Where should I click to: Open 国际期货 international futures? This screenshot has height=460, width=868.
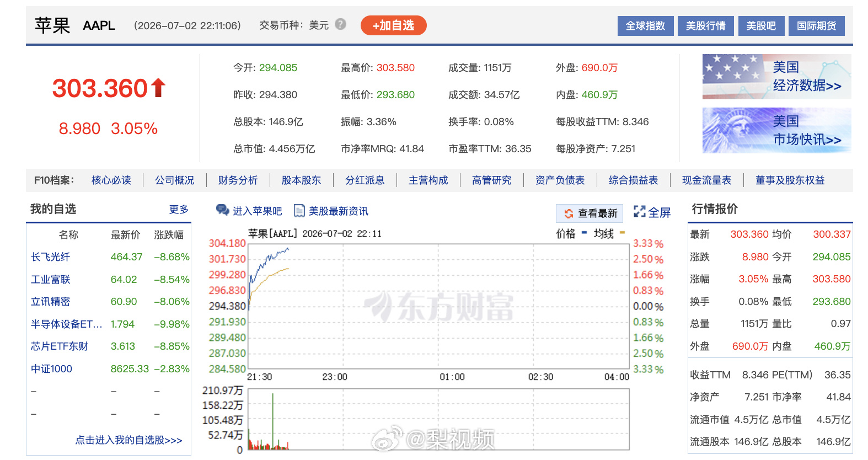[x=817, y=26]
